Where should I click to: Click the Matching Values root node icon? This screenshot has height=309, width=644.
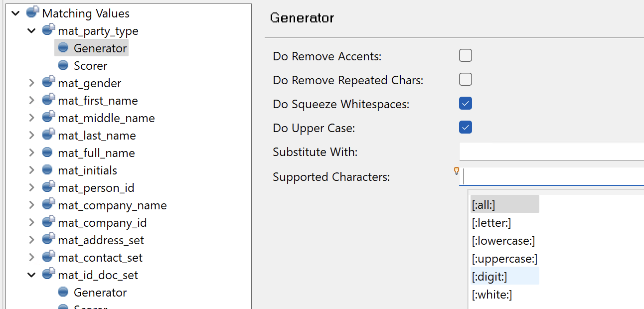[32, 12]
